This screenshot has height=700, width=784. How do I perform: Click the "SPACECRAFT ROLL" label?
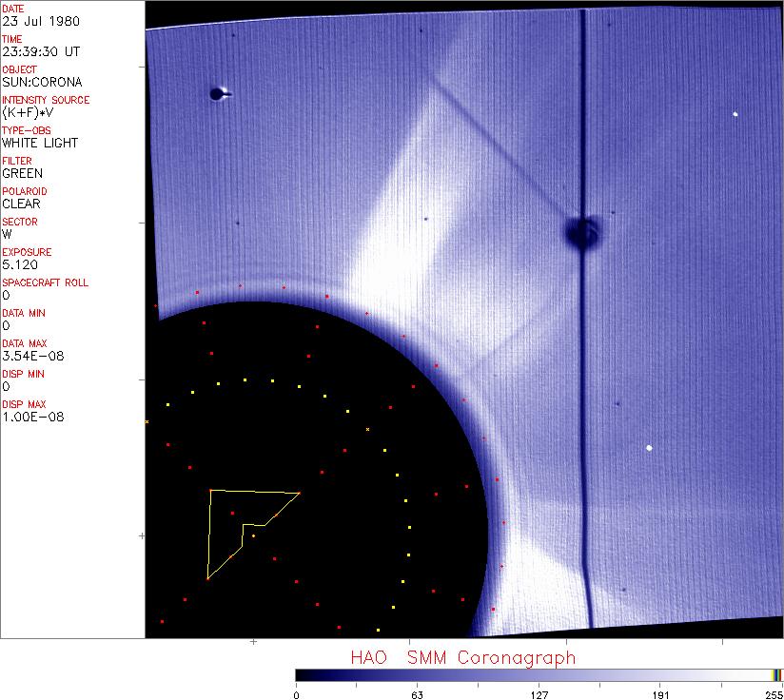coord(45,282)
